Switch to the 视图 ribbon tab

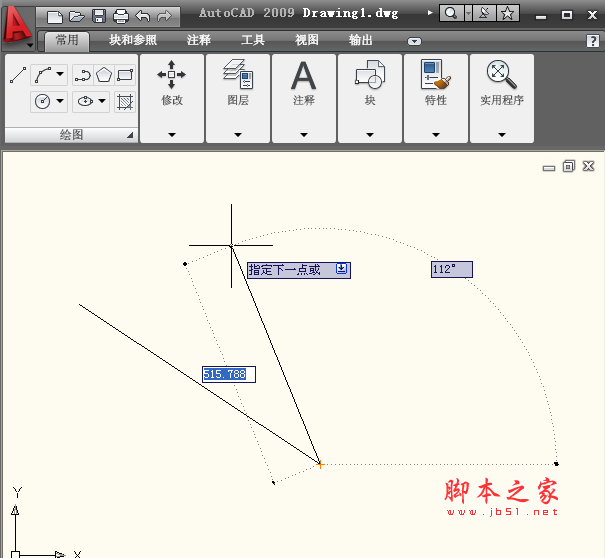coord(307,40)
